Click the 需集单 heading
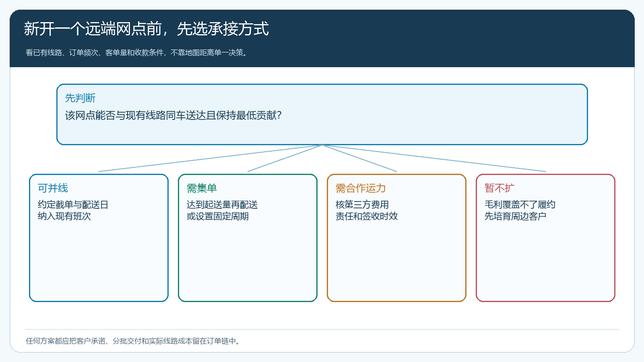Viewport: 644px width, 362px height. pyautogui.click(x=202, y=188)
